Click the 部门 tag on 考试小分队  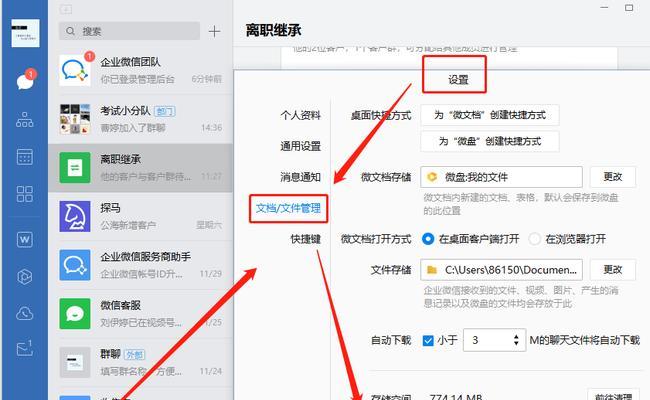click(x=165, y=111)
